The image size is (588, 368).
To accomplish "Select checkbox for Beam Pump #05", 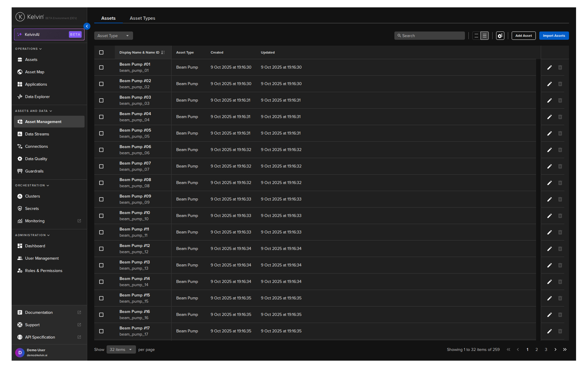I will tap(101, 133).
